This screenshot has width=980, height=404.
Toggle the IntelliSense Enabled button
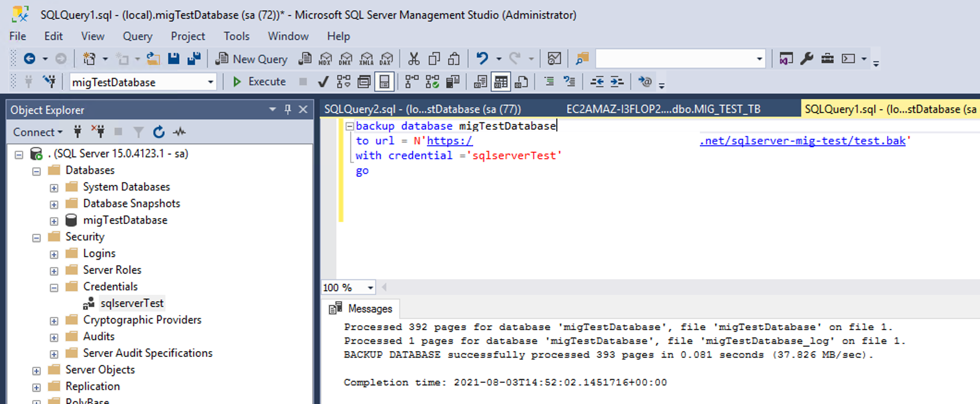click(x=384, y=82)
